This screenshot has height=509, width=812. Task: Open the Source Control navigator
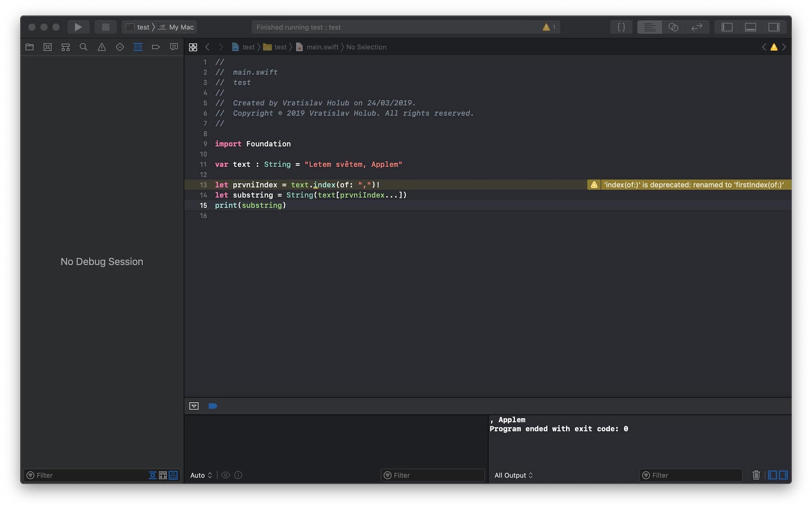[x=47, y=47]
